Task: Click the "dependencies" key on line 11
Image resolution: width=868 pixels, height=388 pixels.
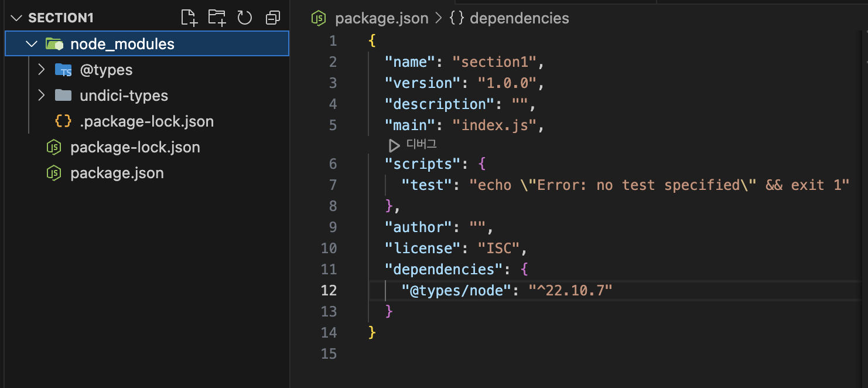Action: (x=443, y=269)
